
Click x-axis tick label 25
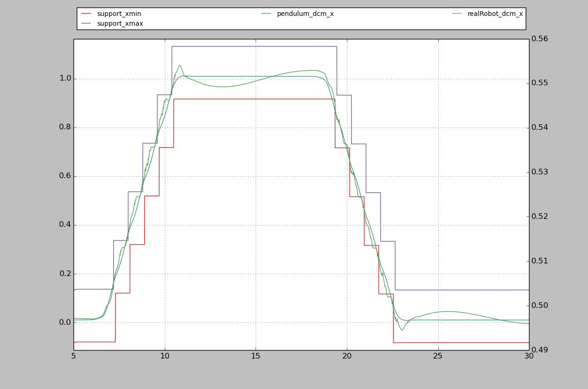pos(438,356)
